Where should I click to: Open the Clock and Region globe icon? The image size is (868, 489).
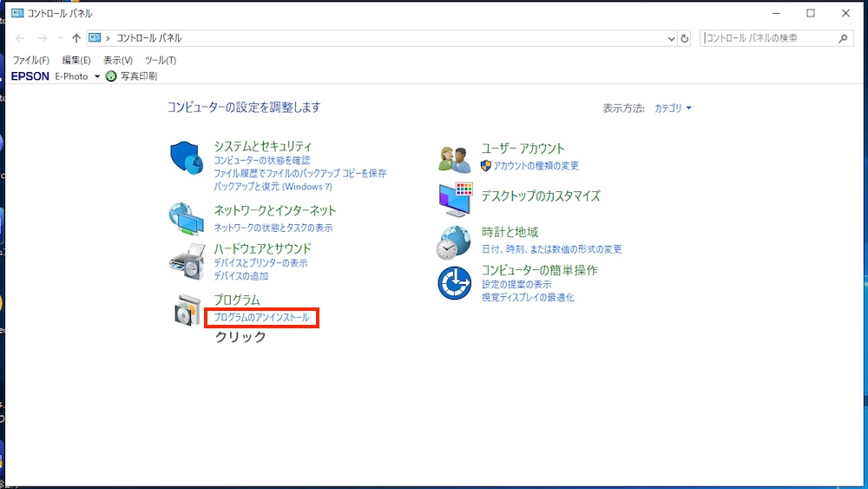click(453, 242)
